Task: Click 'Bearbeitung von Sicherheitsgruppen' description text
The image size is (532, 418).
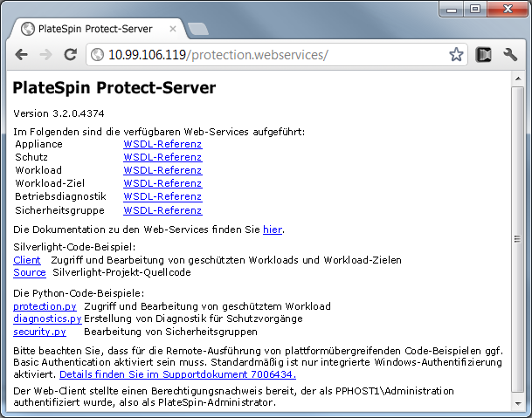Action: pos(170,332)
